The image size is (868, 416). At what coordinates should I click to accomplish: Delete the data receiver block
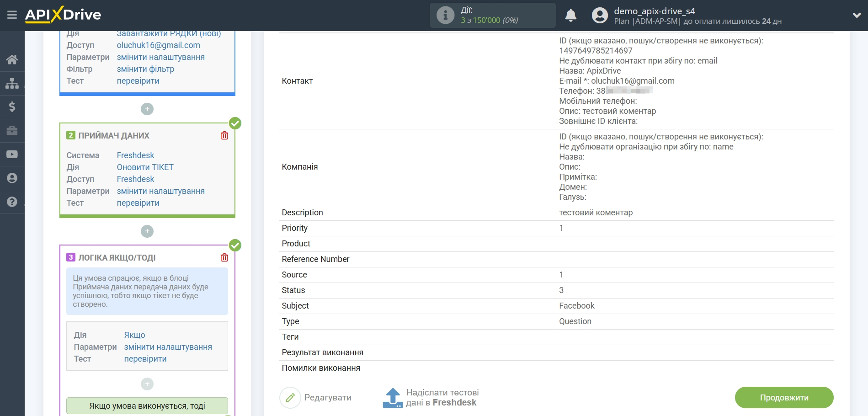[224, 135]
